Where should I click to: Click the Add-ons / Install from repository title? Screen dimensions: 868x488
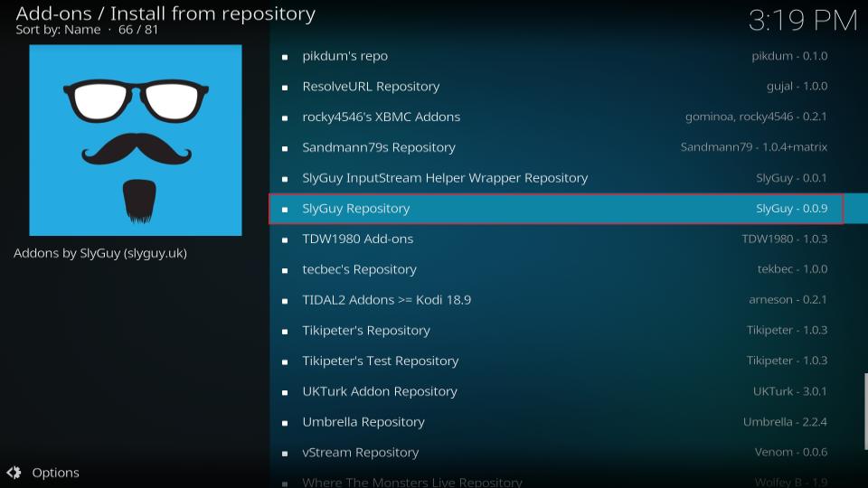pyautogui.click(x=165, y=14)
